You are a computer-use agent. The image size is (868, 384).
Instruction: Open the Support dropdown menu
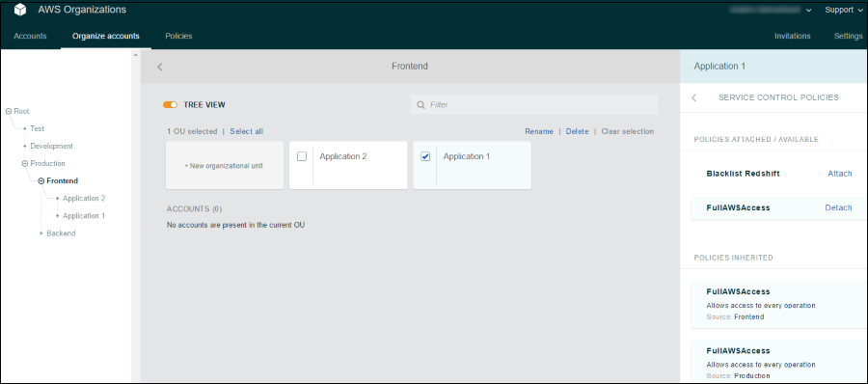[x=843, y=10]
